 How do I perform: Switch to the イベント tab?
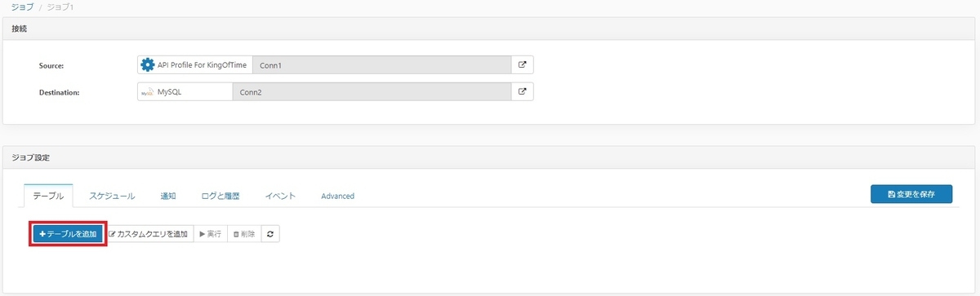[280, 196]
